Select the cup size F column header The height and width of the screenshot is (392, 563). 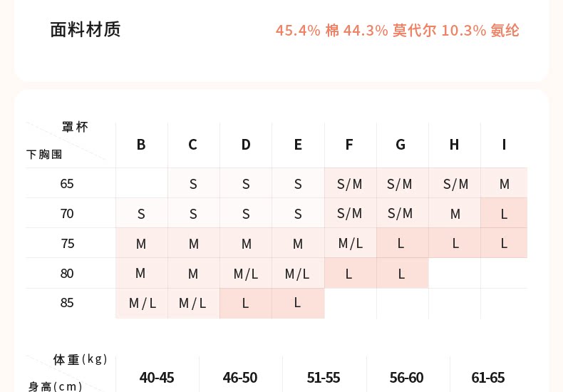[x=349, y=145]
